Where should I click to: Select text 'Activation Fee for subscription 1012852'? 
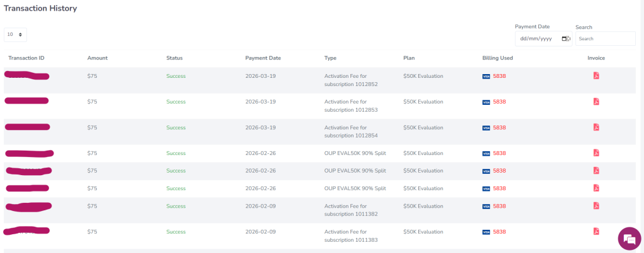(351, 80)
